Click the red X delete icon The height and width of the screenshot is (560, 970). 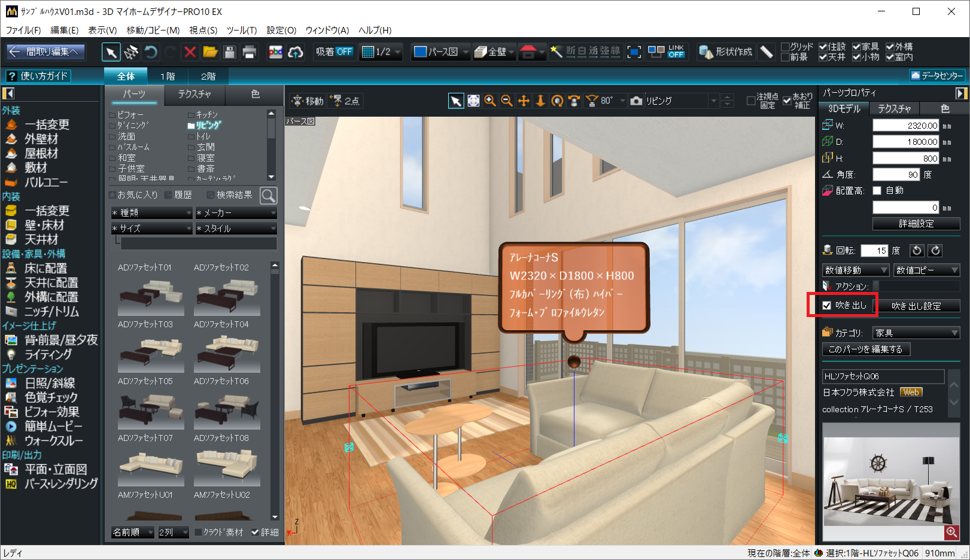pyautogui.click(x=190, y=53)
